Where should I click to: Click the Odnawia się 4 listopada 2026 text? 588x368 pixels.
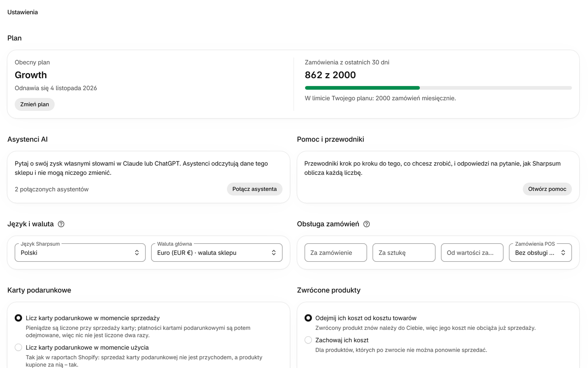coord(56,88)
